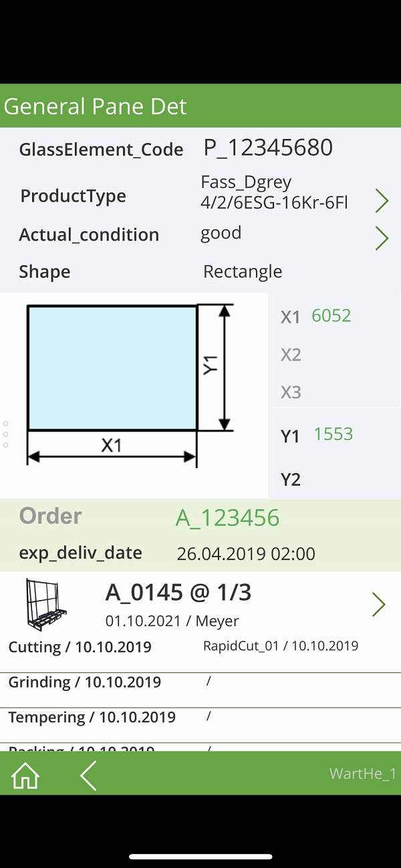Select the Y1 value 1553
Viewport: 401px width, 868px height.
coord(333,434)
